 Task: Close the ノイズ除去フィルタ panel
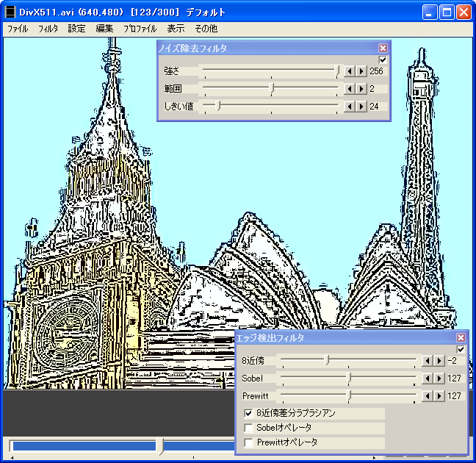[383, 48]
